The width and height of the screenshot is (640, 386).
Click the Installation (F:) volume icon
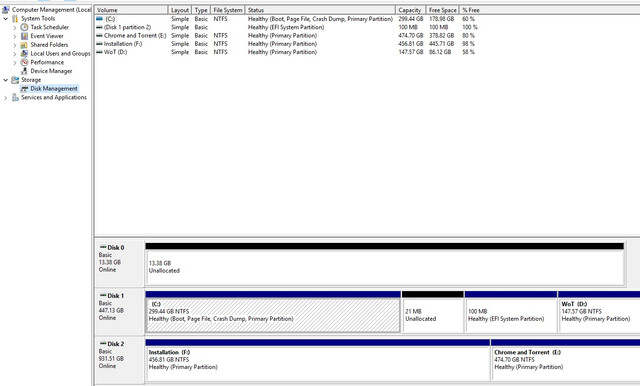click(99, 44)
